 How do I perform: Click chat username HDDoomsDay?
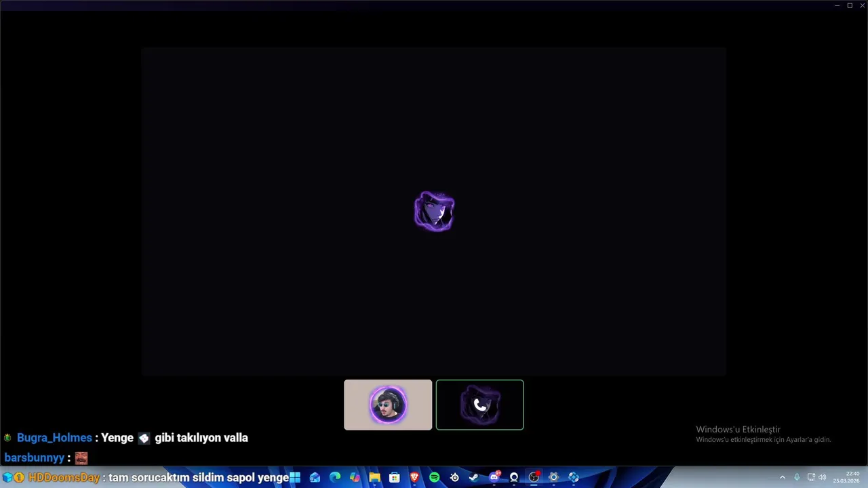click(64, 478)
